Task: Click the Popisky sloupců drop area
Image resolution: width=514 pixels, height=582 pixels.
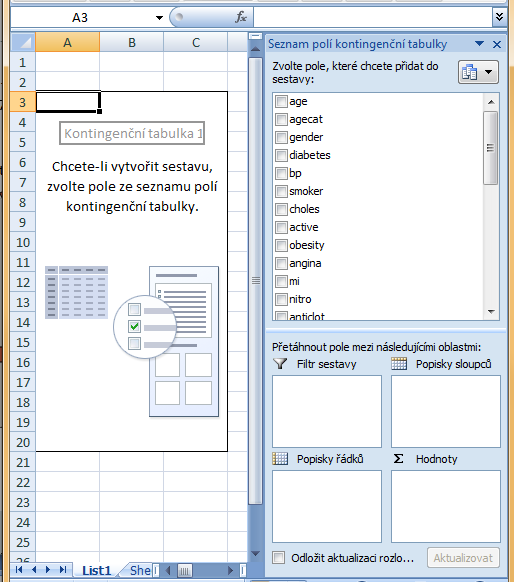Action: [x=446, y=411]
